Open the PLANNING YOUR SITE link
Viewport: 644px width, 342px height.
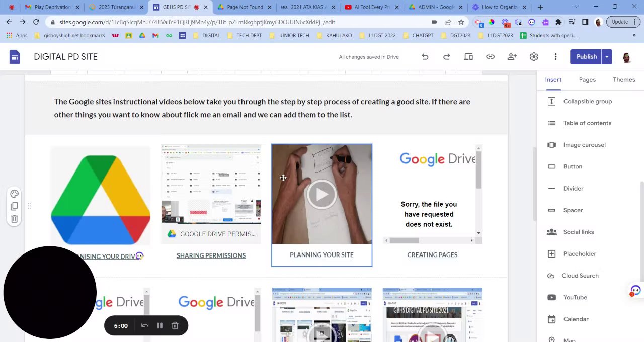321,255
